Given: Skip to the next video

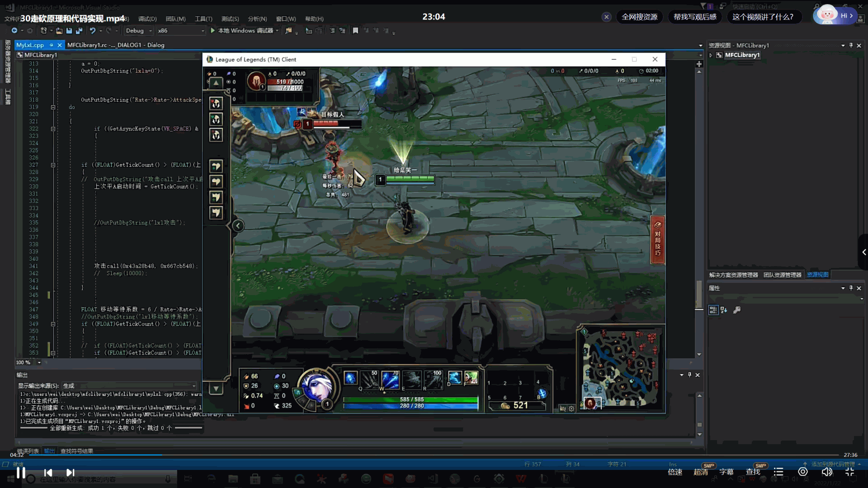Looking at the screenshot, I should pos(70,472).
